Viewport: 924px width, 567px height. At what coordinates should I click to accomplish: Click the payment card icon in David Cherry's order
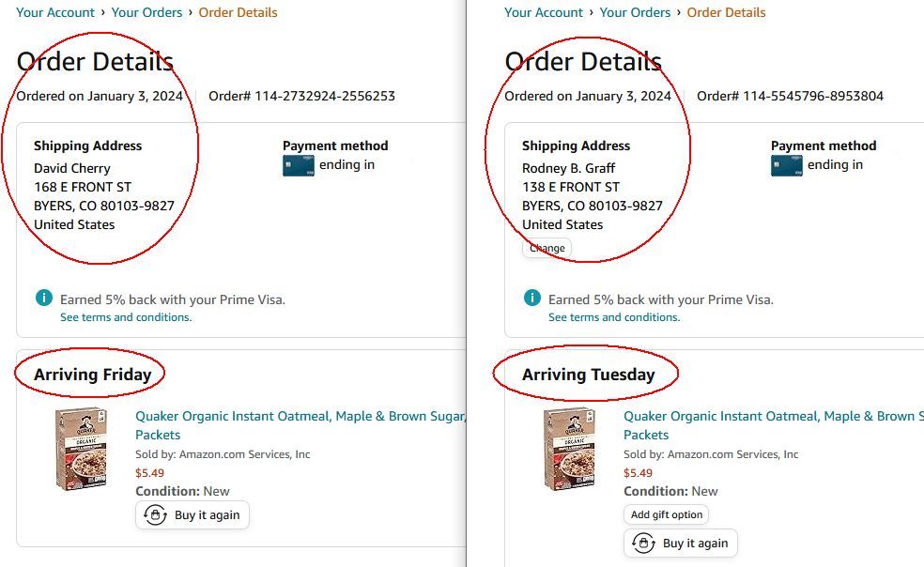[x=299, y=166]
